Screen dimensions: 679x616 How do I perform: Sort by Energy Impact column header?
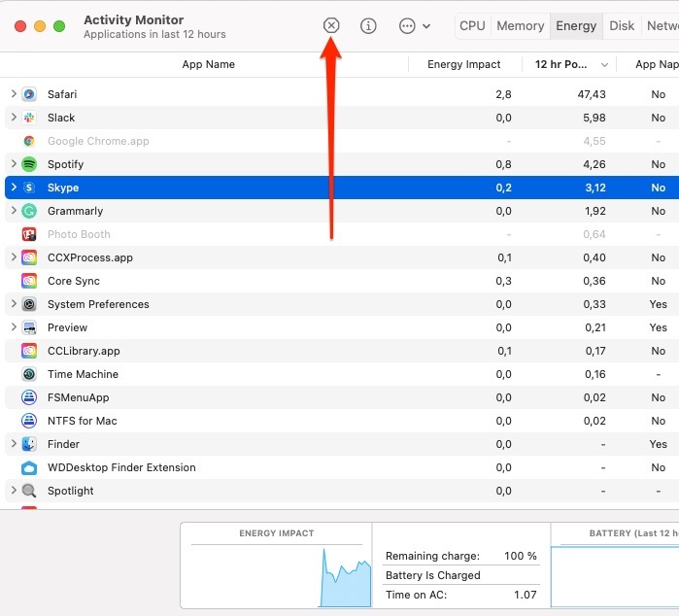pos(464,64)
